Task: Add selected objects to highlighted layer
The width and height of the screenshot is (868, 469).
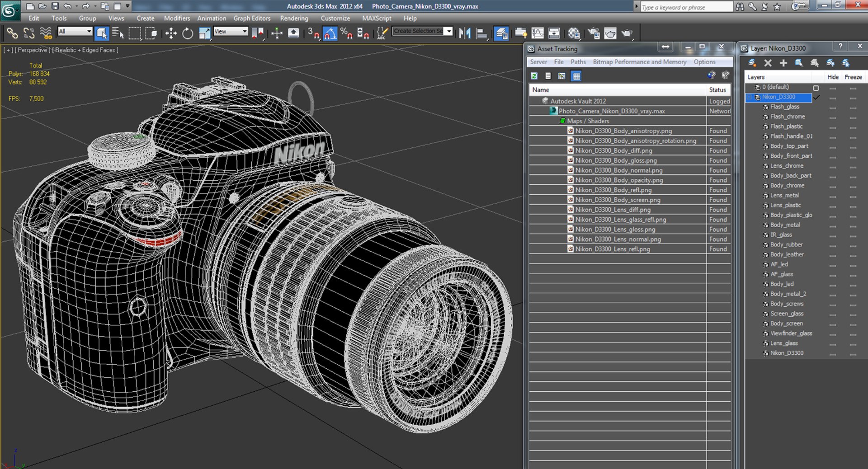Action: (x=783, y=63)
